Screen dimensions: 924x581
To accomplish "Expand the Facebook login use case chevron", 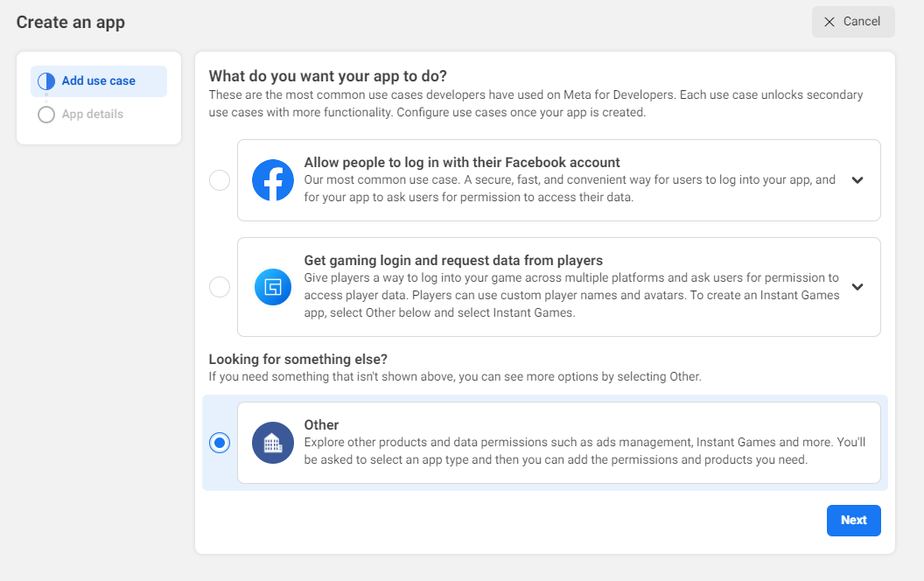I will click(x=857, y=180).
